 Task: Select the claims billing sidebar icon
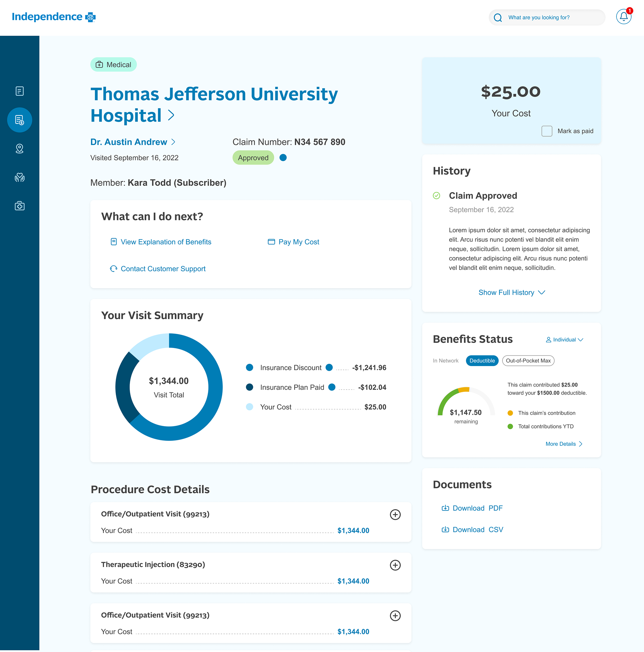point(19,120)
